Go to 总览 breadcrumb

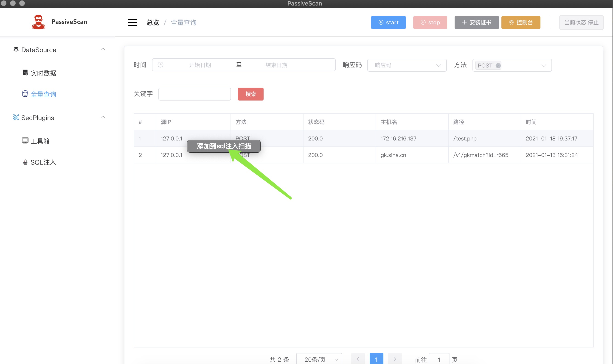click(x=153, y=22)
